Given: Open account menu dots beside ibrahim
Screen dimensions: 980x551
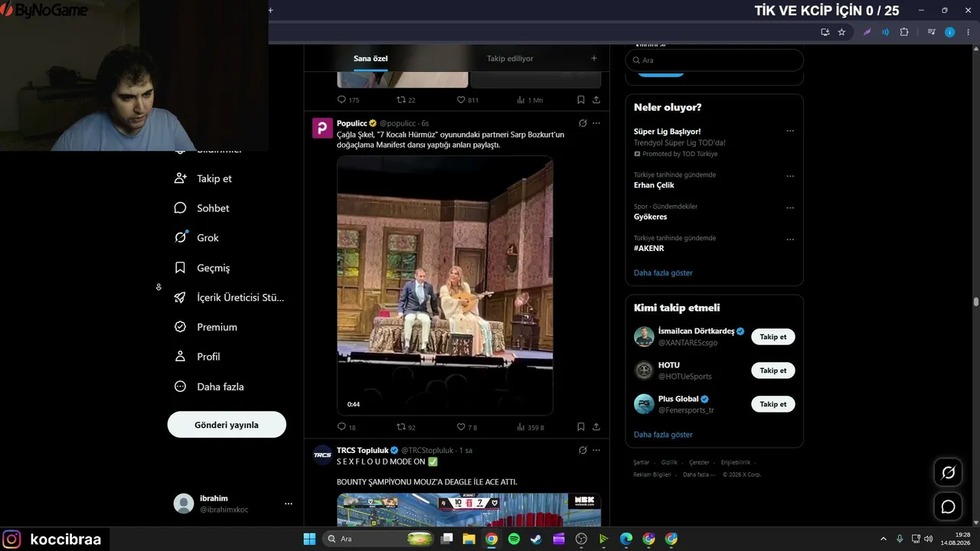Looking at the screenshot, I should (x=289, y=504).
